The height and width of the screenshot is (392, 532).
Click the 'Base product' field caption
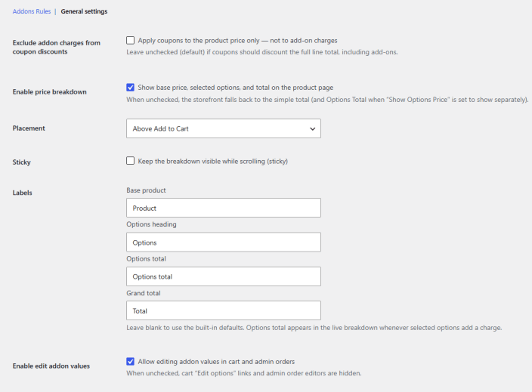(x=147, y=190)
